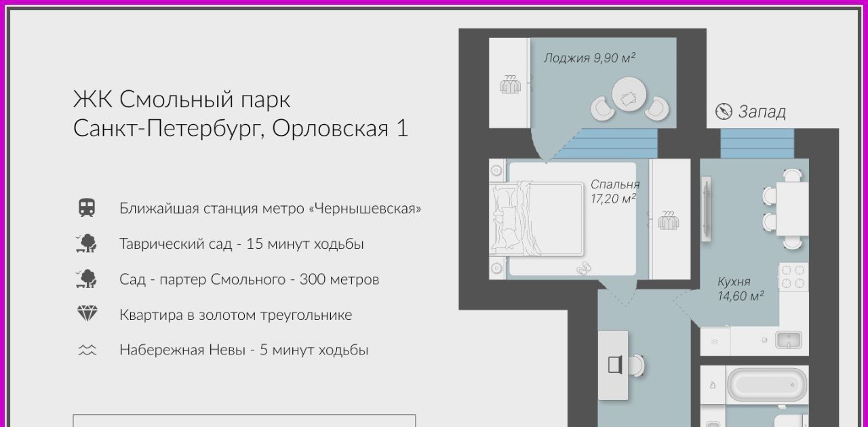Image resolution: width=868 pixels, height=427 pixels.
Task: Click the diamond icon for золотом треугольнике
Action: click(x=87, y=314)
